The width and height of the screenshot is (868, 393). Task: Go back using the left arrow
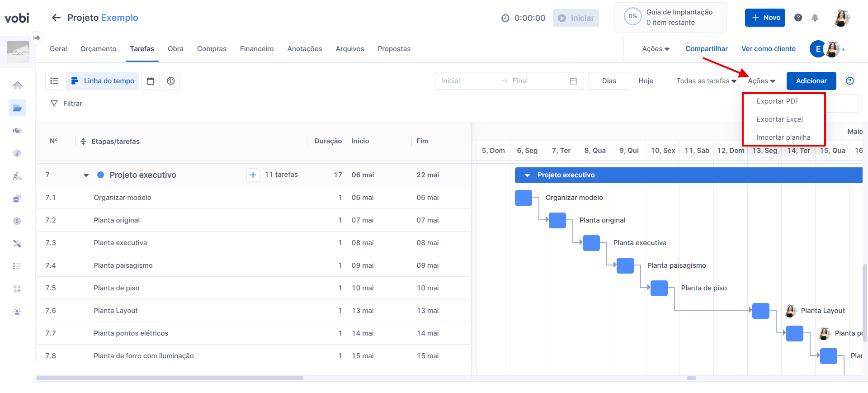tap(56, 18)
